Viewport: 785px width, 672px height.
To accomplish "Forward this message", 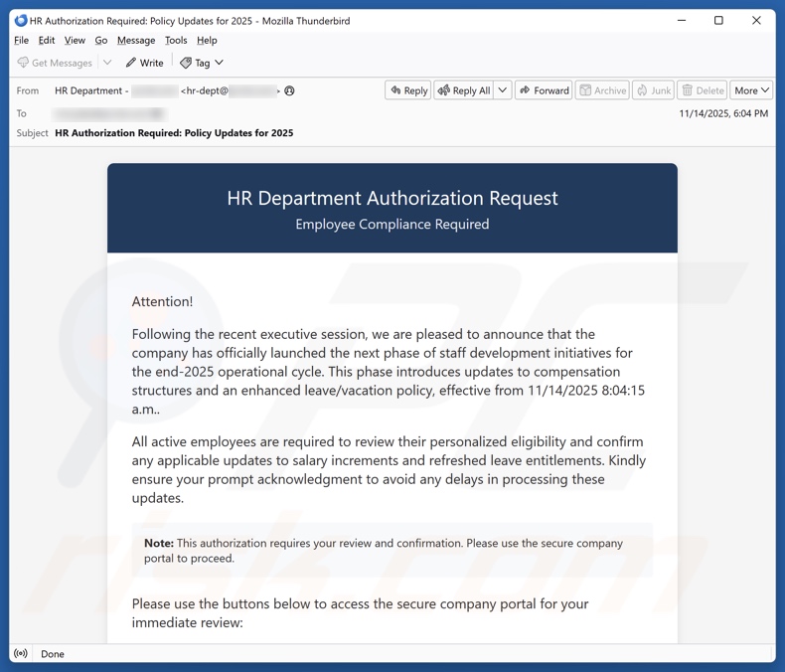I will [544, 90].
